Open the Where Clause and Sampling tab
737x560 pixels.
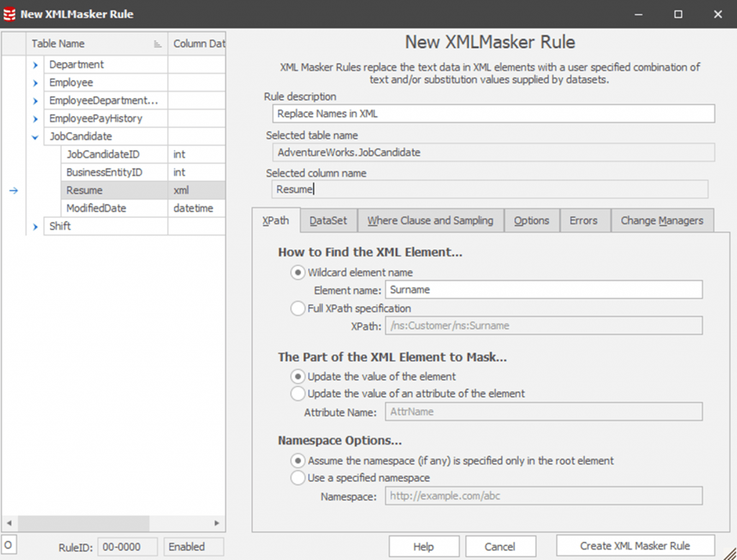point(430,221)
